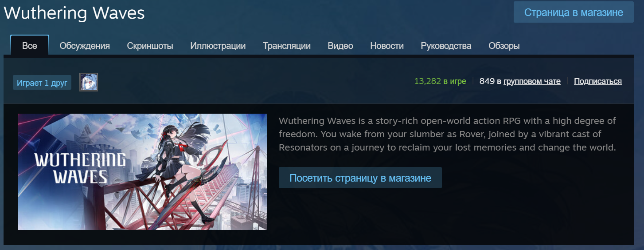This screenshot has height=250, width=644.
Task: Click the '849' group chat count
Action: click(x=487, y=81)
